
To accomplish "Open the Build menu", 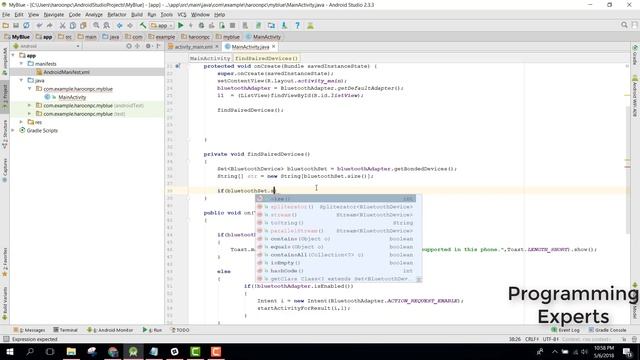I will pos(137,15).
